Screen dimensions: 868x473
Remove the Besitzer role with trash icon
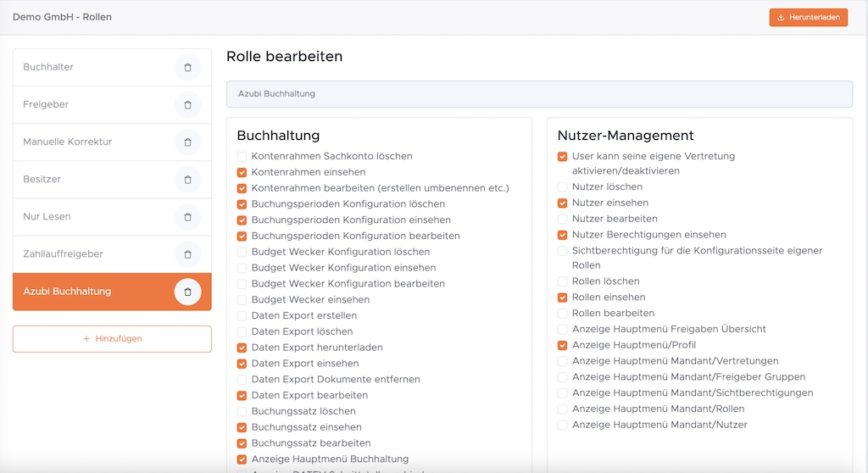click(x=187, y=180)
